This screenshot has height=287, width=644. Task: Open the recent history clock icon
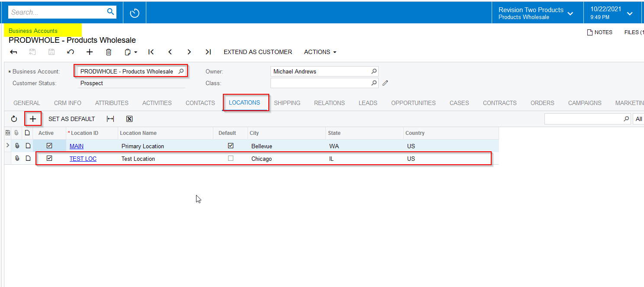[x=135, y=13]
